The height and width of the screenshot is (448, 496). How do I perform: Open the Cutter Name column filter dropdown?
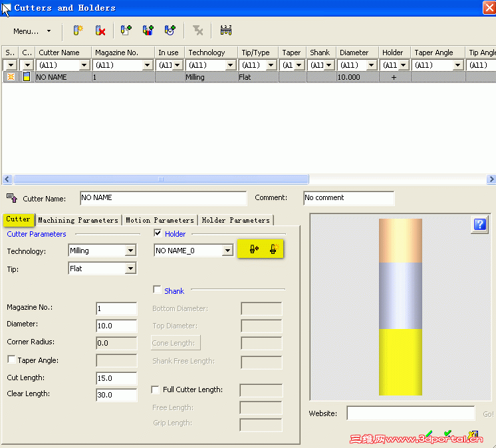tap(84, 65)
